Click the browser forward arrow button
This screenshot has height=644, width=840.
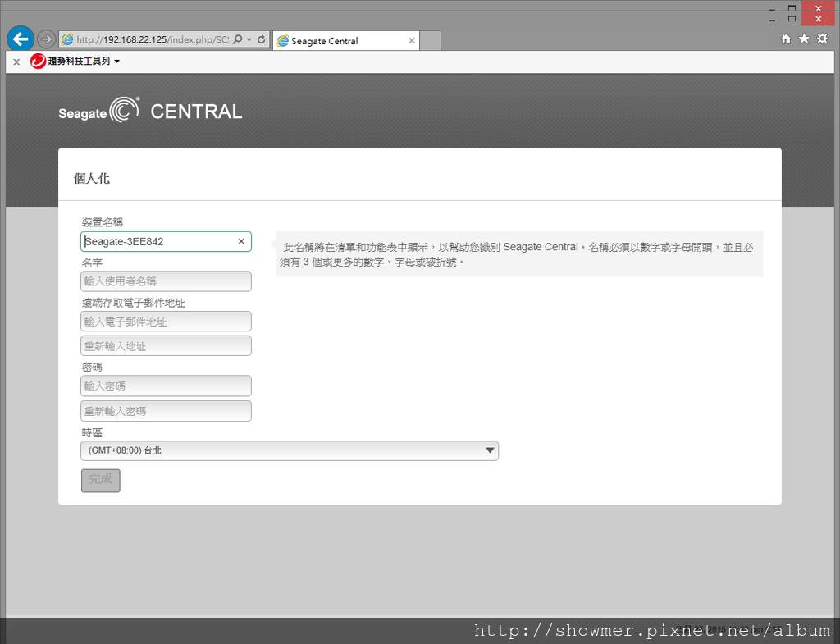pos(46,39)
